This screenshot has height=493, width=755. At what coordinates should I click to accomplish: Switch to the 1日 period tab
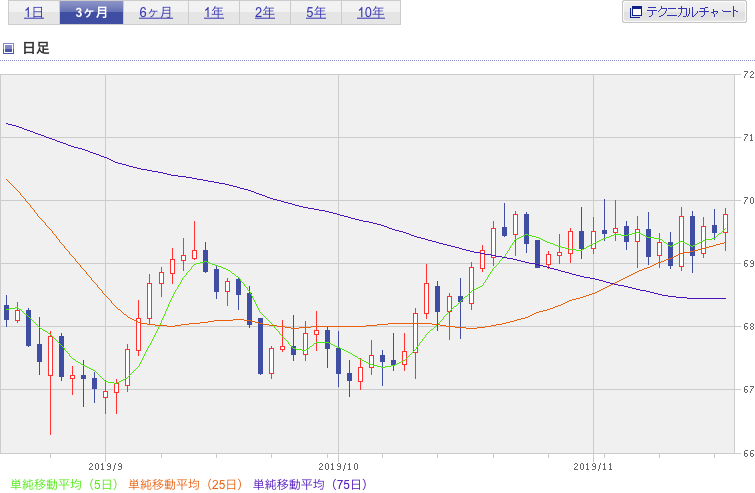pos(34,13)
